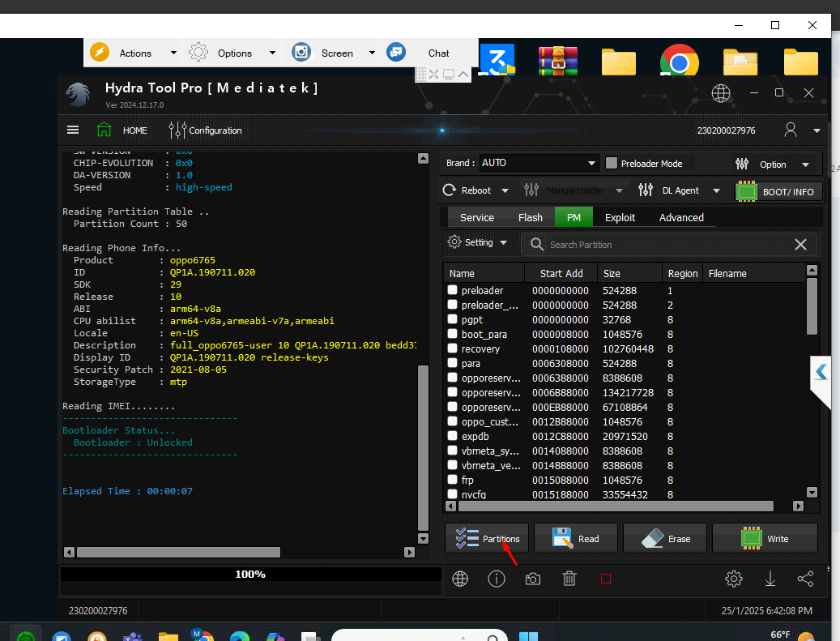Expand the Screen dropdown arrow
This screenshot has height=641, width=840.
372,53
